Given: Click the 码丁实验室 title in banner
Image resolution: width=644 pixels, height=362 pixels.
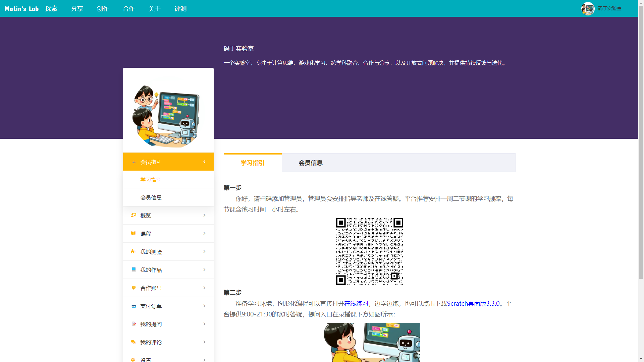Looking at the screenshot, I should coord(238,49).
